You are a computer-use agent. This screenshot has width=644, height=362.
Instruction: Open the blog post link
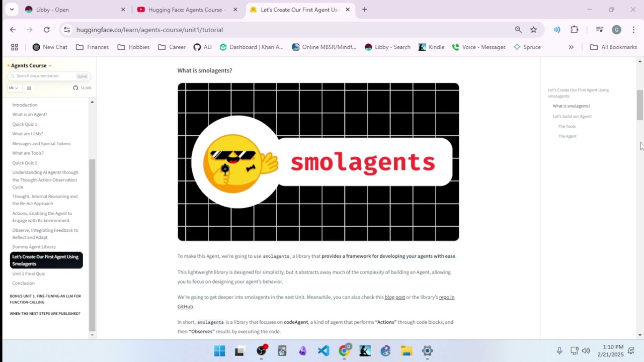[x=394, y=297]
